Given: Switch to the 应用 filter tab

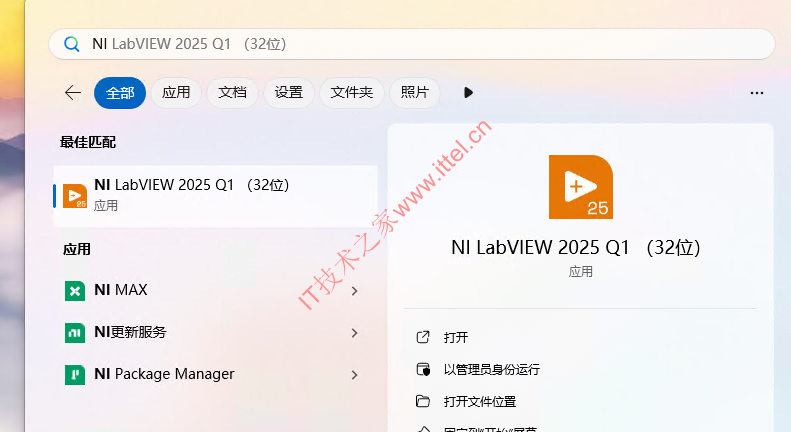Looking at the screenshot, I should pyautogui.click(x=176, y=92).
